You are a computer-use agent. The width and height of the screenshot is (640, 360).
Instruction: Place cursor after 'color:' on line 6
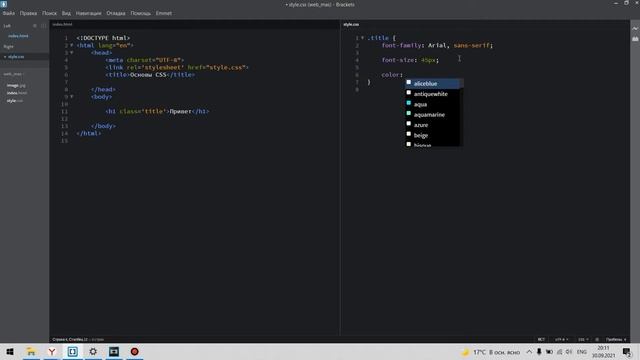click(x=404, y=75)
